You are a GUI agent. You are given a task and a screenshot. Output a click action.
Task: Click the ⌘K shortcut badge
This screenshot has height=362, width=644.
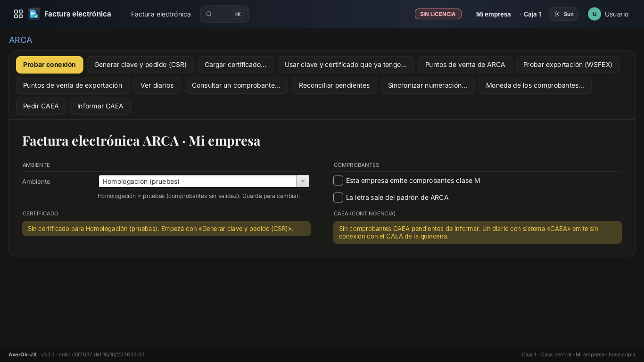[238, 14]
